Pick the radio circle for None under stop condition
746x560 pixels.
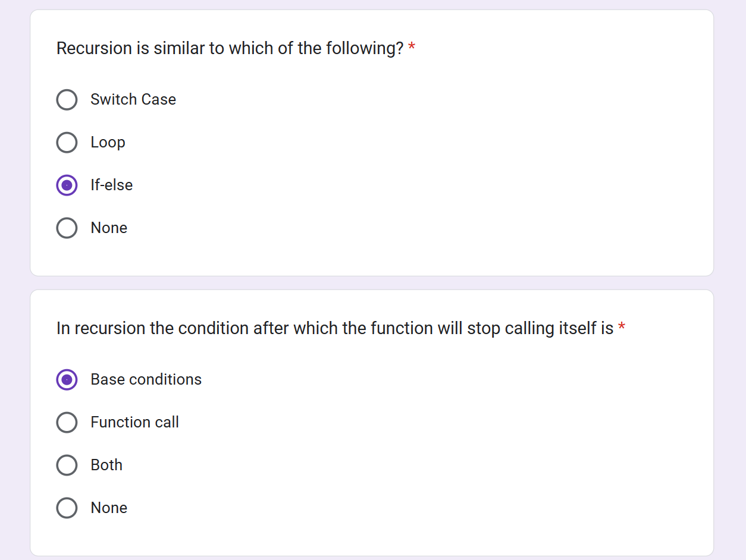67,508
